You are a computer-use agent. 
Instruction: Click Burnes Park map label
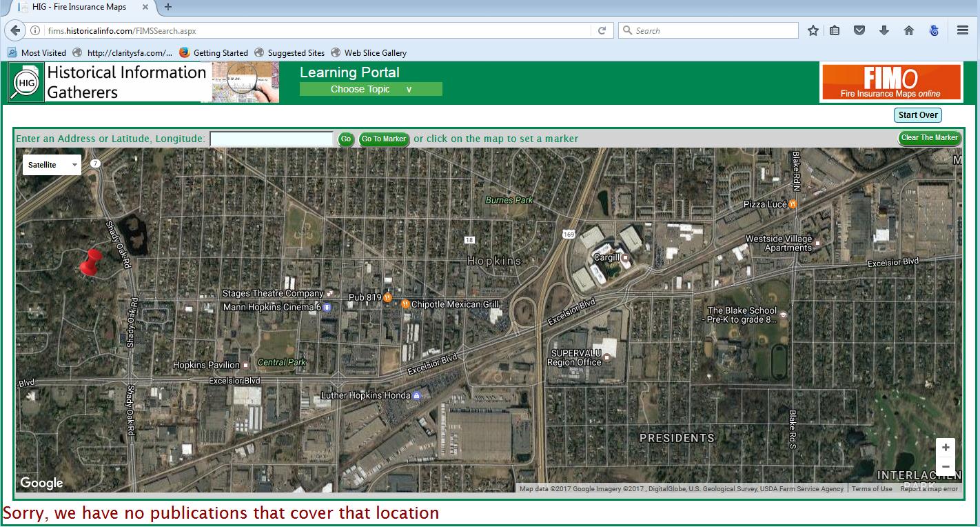[509, 200]
